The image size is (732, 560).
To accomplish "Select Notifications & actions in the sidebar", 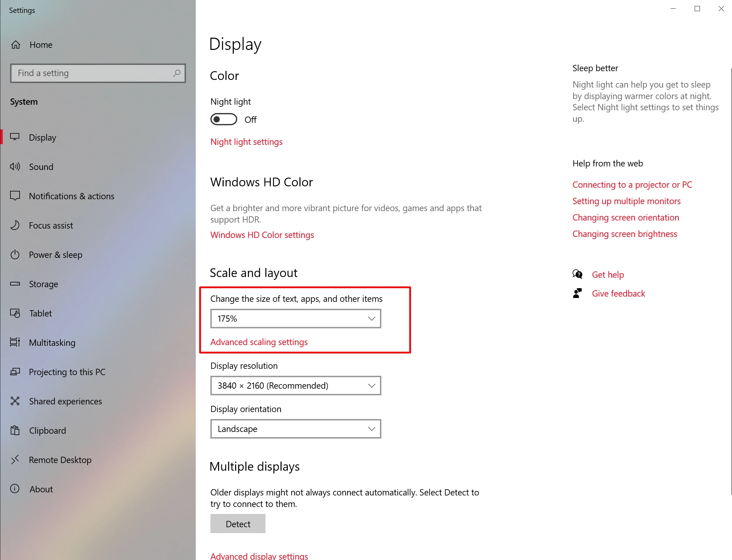I will 72,196.
